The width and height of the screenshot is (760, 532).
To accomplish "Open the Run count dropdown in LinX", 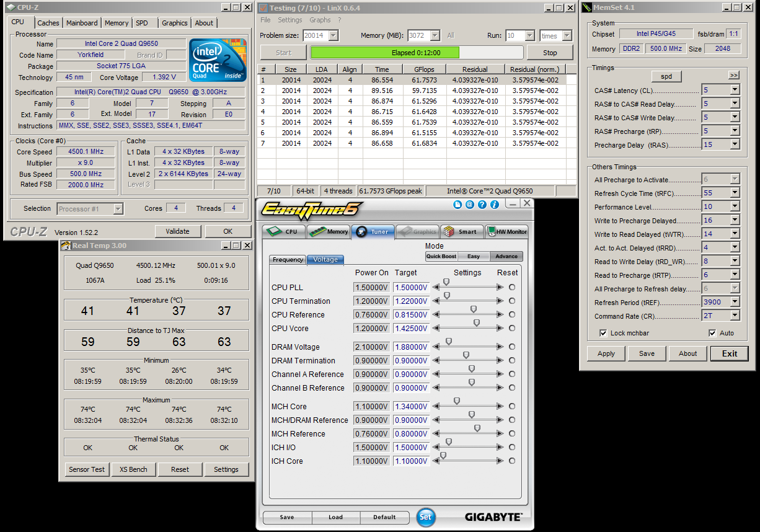I will 529,36.
